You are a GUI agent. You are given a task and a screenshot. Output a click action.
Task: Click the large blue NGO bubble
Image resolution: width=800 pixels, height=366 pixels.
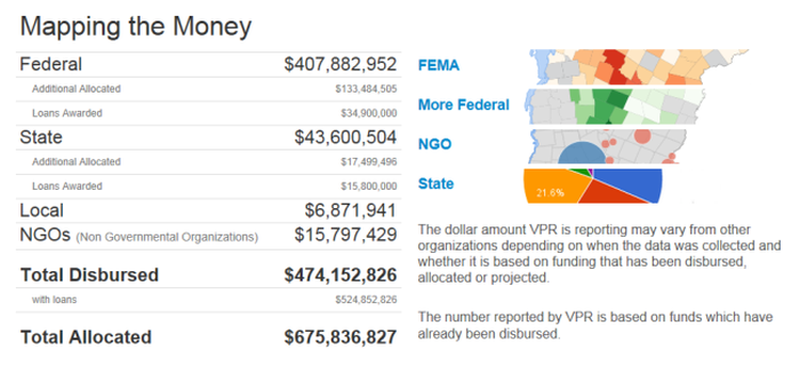[581, 153]
